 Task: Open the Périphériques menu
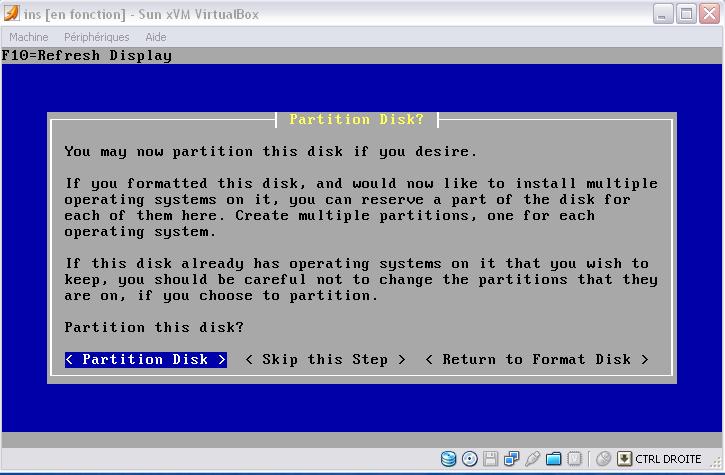98,37
